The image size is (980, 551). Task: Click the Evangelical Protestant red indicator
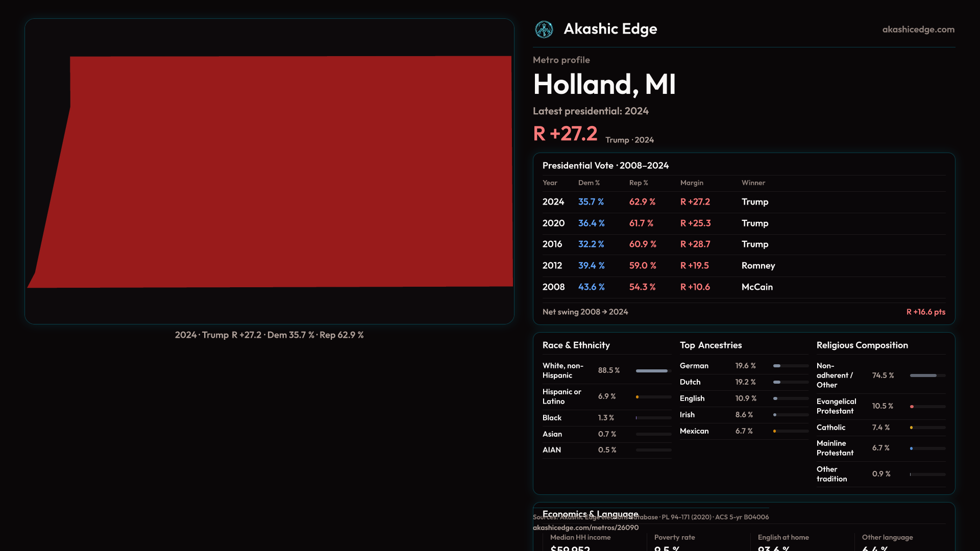click(912, 407)
